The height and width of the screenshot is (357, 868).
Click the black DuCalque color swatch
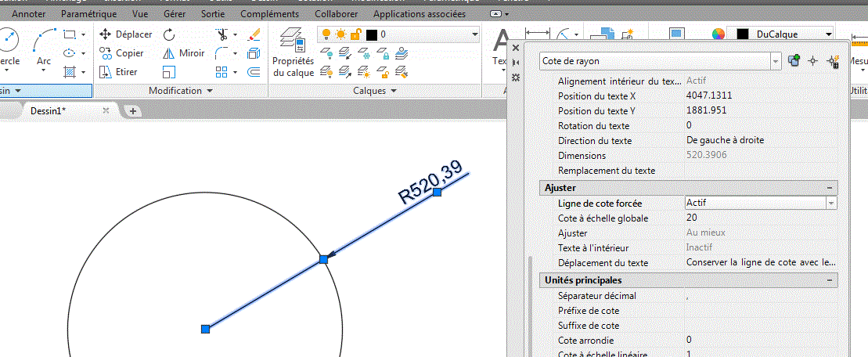[742, 34]
